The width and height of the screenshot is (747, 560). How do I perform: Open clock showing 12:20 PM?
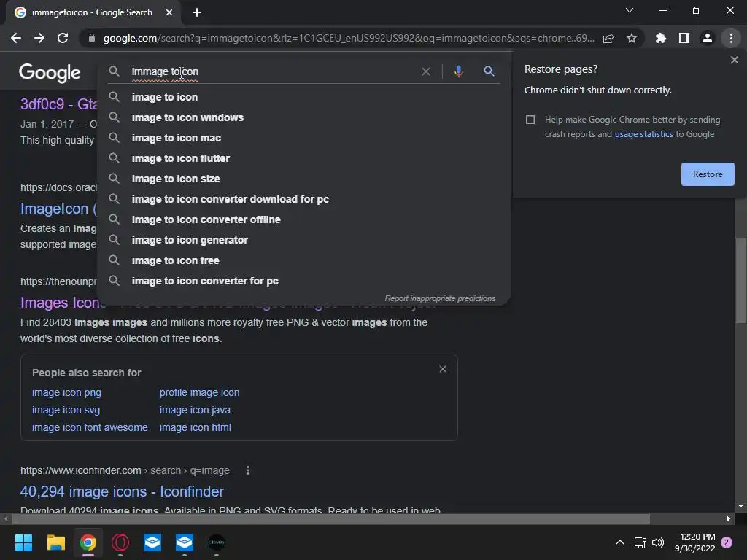point(694,542)
